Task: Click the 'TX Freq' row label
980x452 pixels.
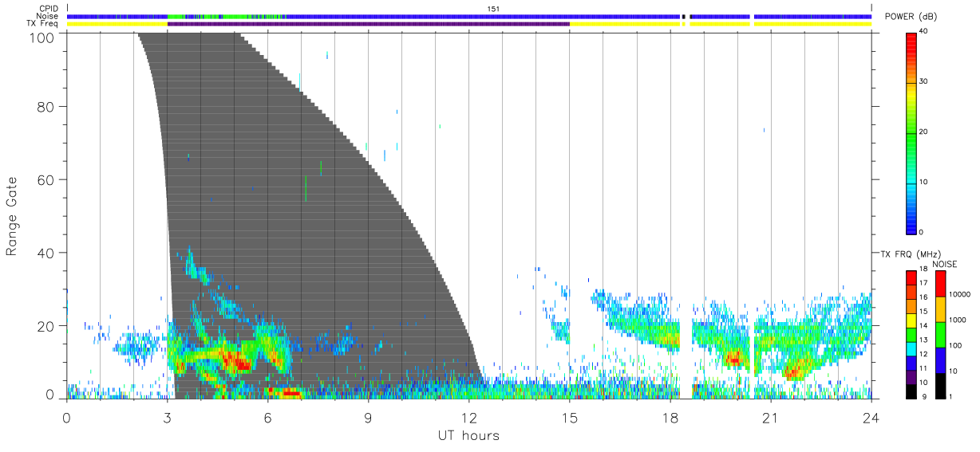Action: coord(42,23)
